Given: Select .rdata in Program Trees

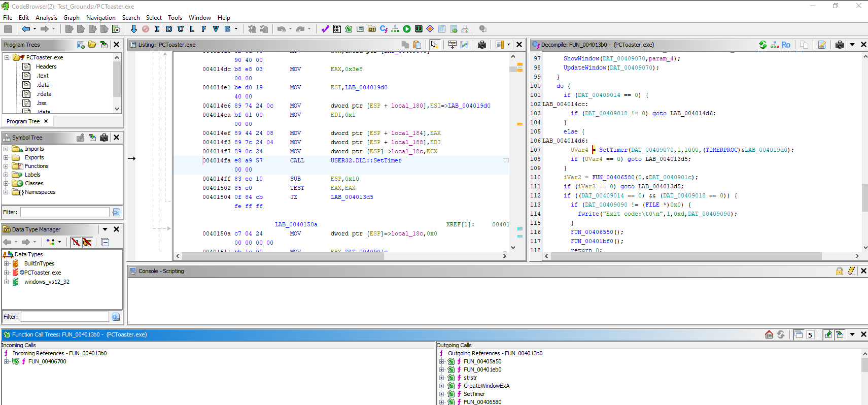Looking at the screenshot, I should (x=44, y=94).
